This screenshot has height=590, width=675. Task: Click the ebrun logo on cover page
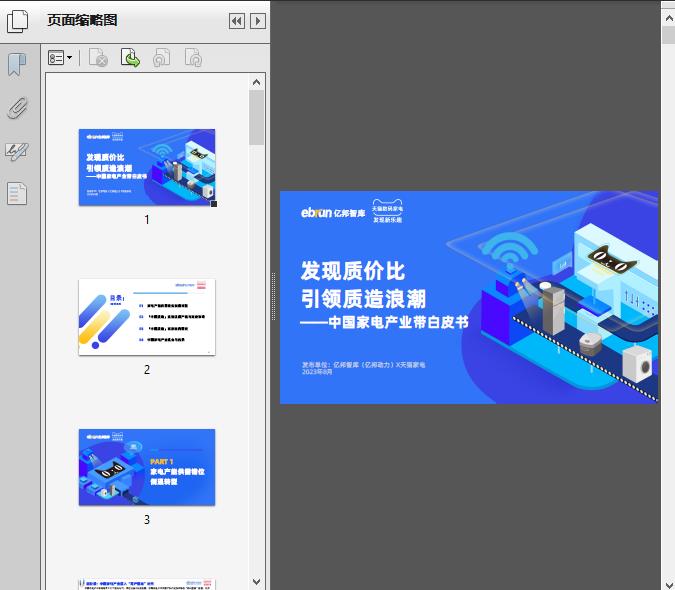click(x=316, y=213)
